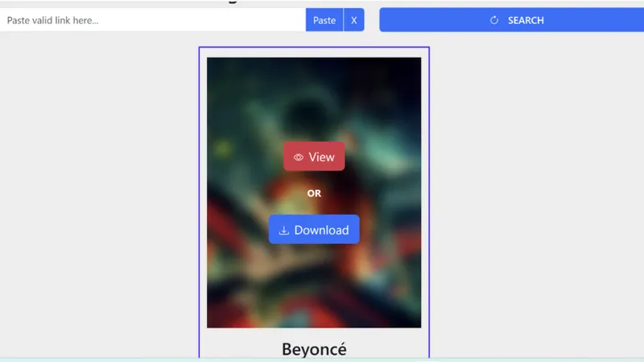Screen dimensions: 644x362
Task: Click the blue Download button
Action: pyautogui.click(x=314, y=229)
